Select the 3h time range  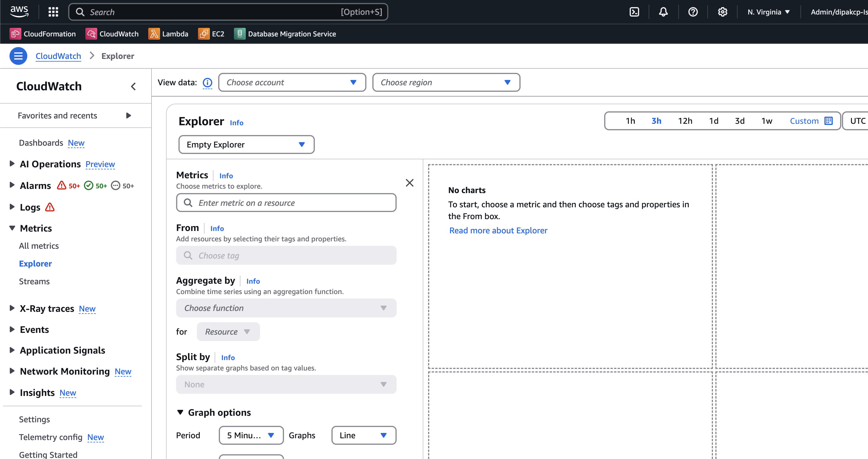656,121
